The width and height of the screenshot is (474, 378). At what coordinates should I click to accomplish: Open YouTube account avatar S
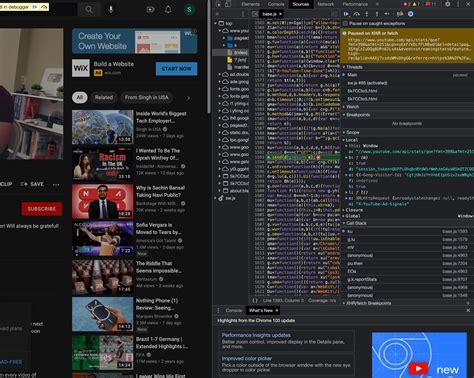click(x=189, y=9)
